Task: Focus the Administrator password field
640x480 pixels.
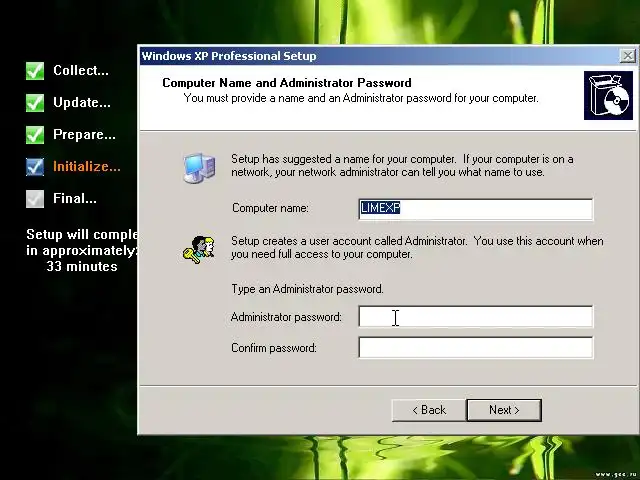Action: click(476, 316)
